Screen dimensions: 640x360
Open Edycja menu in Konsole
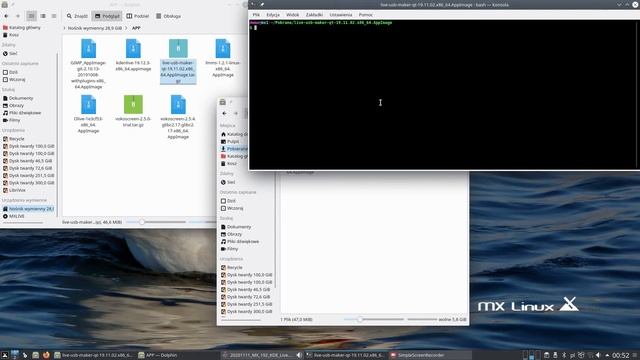click(273, 15)
